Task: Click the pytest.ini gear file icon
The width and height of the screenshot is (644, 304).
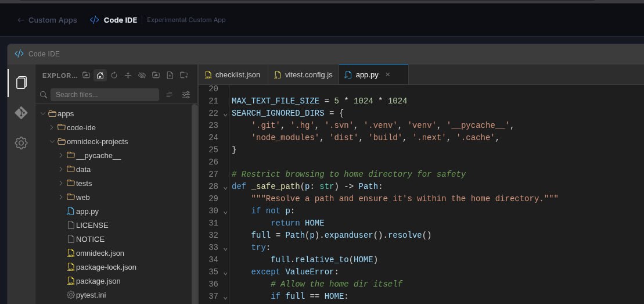Action: pyautogui.click(x=71, y=295)
